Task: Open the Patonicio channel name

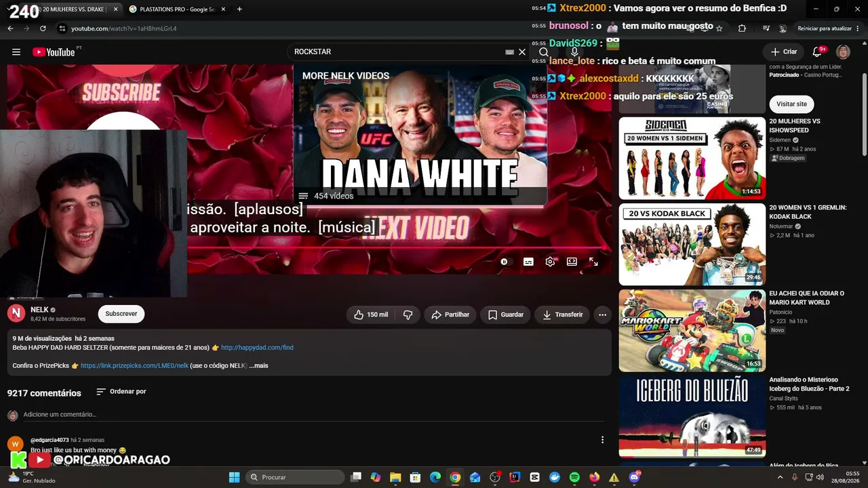Action: pos(781,312)
